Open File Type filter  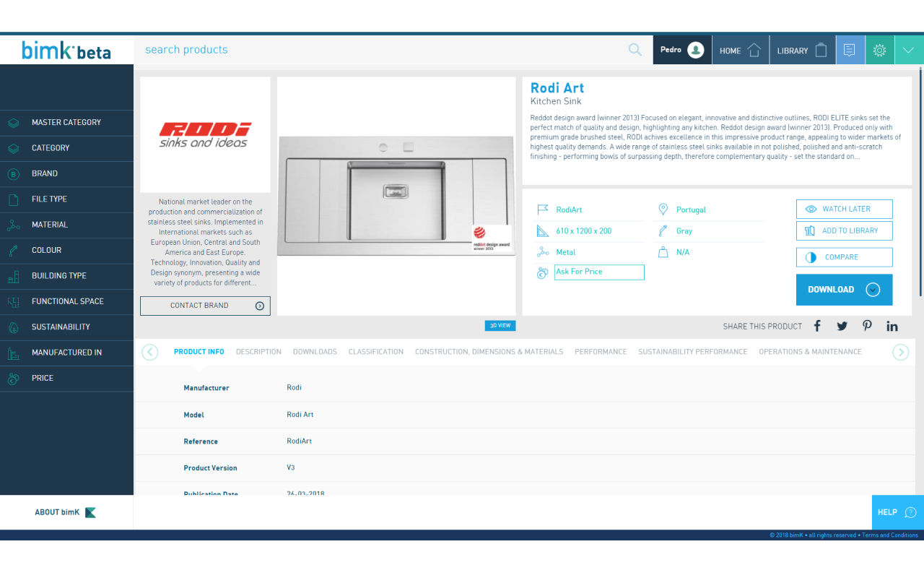(x=66, y=199)
